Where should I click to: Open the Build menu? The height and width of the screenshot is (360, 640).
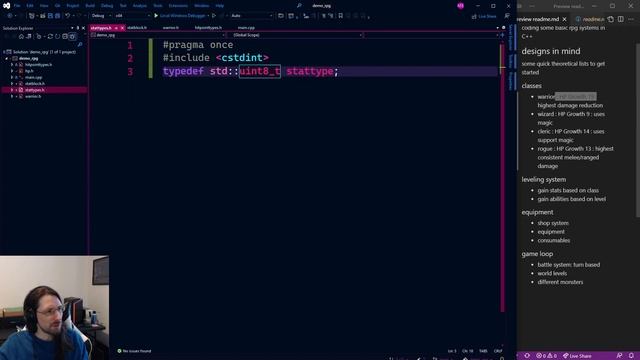(90, 6)
